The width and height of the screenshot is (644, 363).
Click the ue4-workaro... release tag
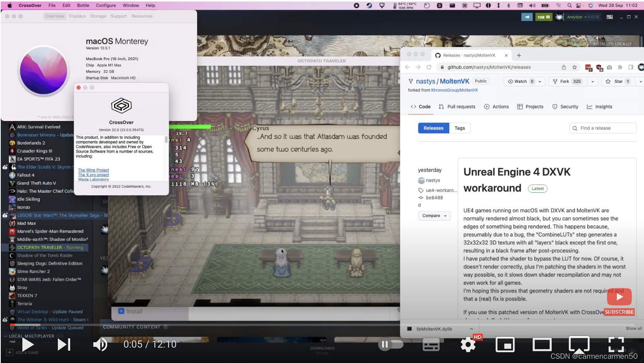441,190
